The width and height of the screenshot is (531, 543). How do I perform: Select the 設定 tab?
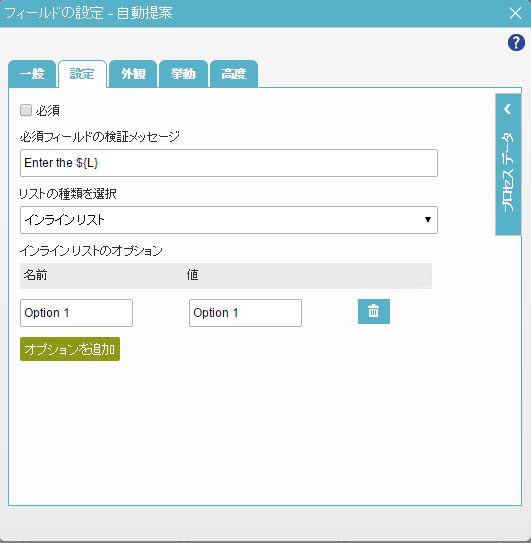click(82, 74)
